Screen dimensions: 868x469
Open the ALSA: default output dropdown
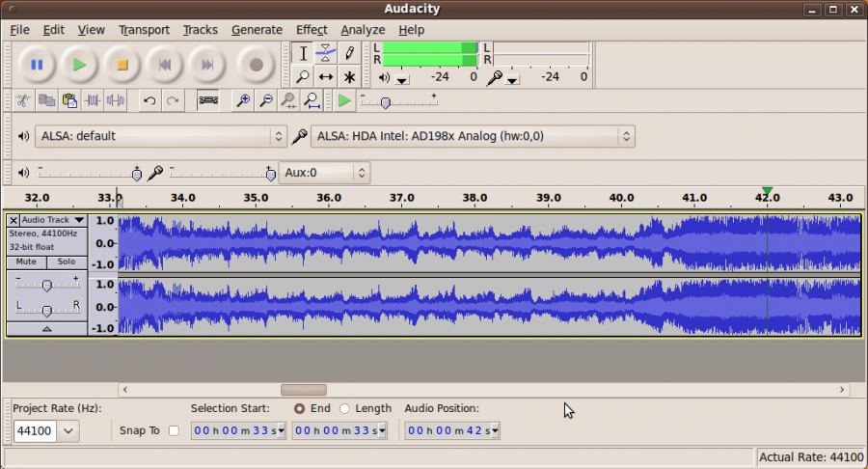coord(161,136)
